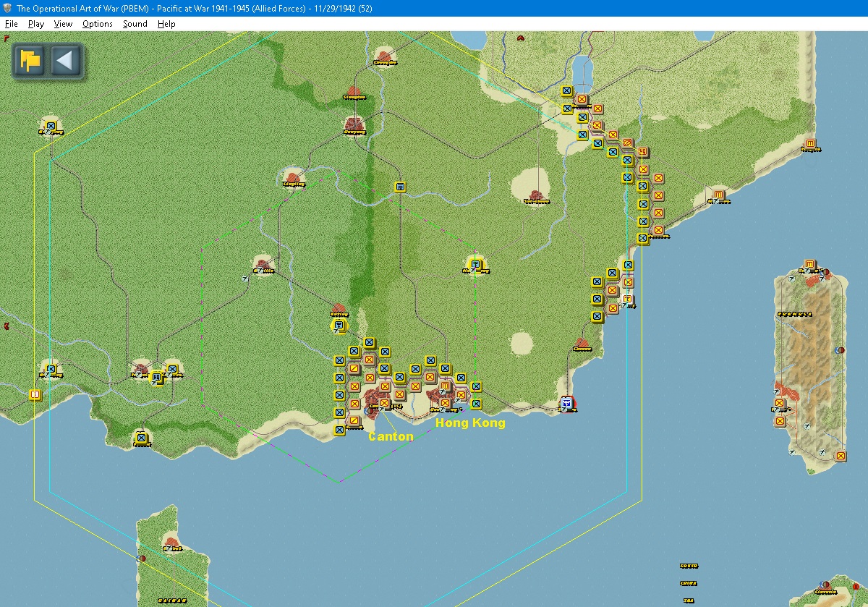Select the tan unit at Formosa's southeast corner
Screen dimensions: 868x607
tap(840, 456)
